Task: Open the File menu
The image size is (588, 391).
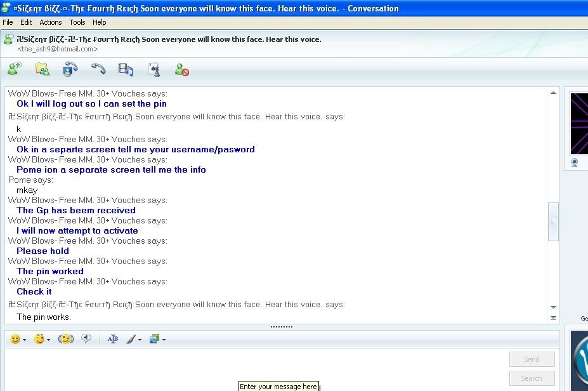Action: point(8,22)
